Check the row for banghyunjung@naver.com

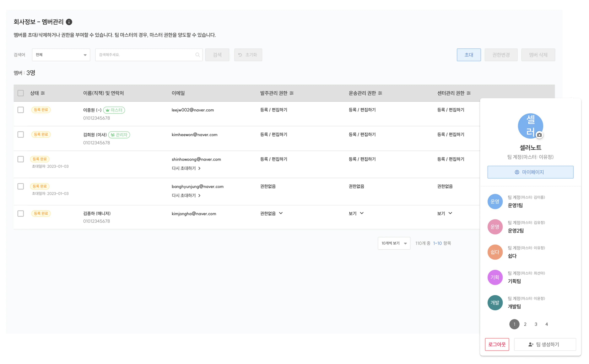click(x=21, y=186)
